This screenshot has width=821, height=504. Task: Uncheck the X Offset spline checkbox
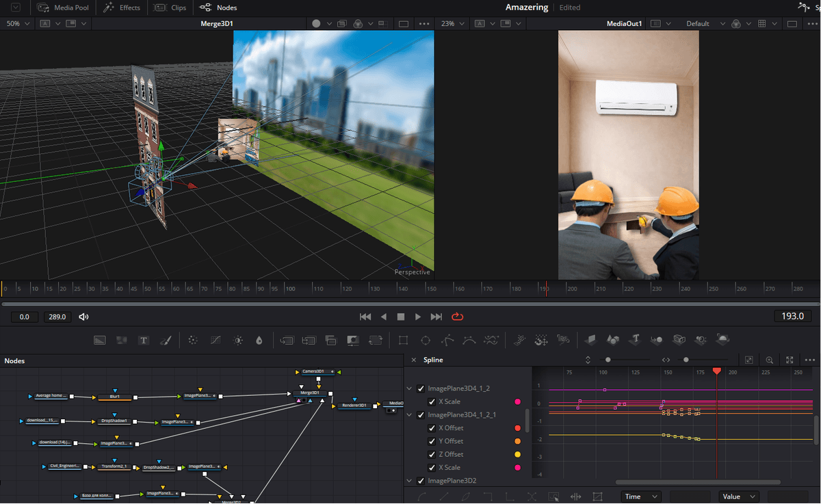click(432, 428)
